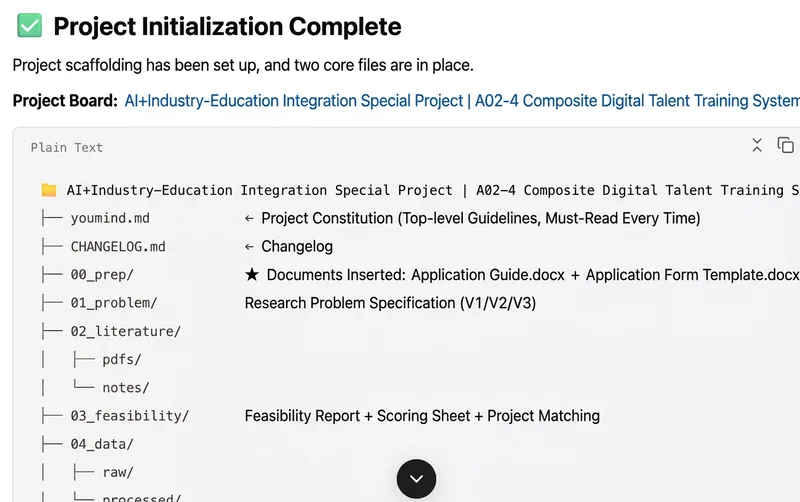Click the 03_feasibility/ folder entry
The width and height of the screenshot is (800, 502).
coord(130,416)
